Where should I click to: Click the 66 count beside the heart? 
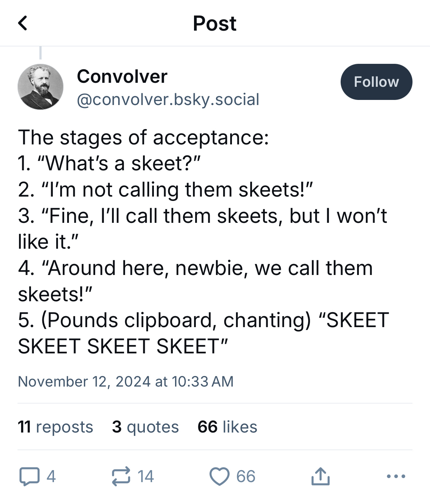click(246, 476)
